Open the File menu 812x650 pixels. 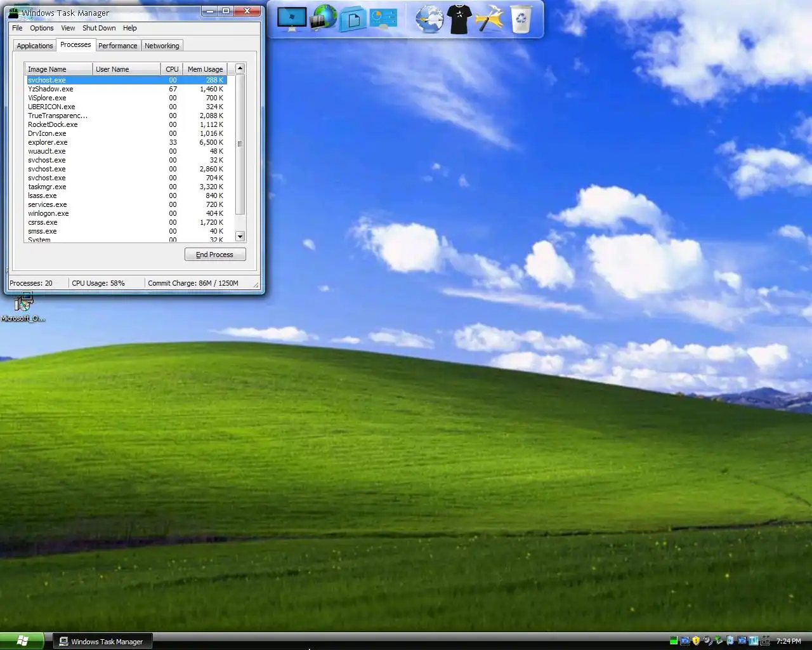pos(17,28)
